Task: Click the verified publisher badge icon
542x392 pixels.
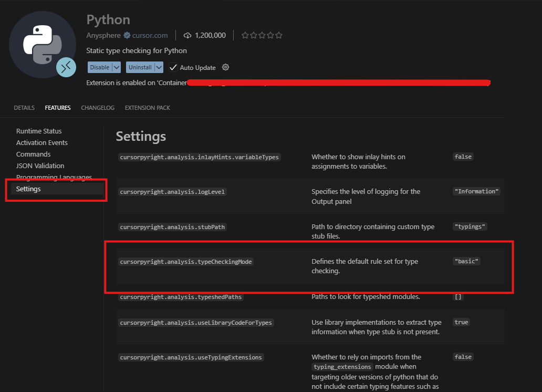Action: tap(127, 36)
